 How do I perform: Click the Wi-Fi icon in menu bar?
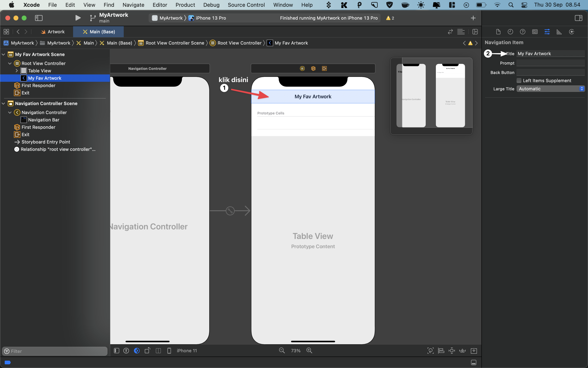(497, 5)
